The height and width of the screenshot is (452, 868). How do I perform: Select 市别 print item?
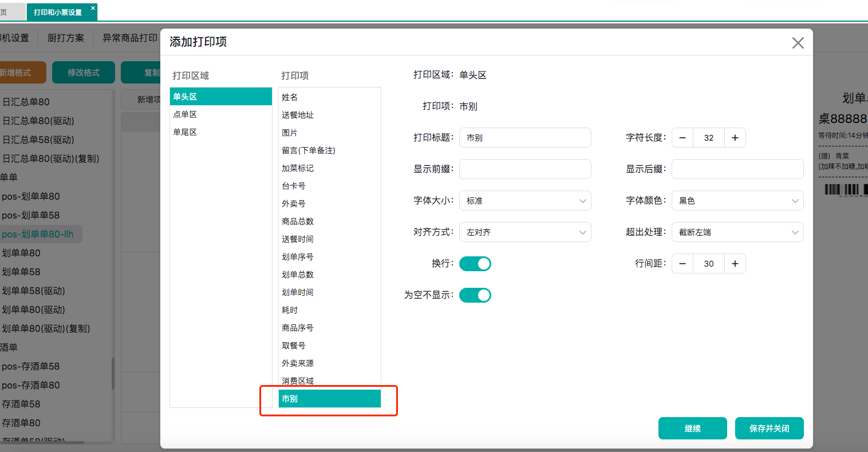click(330, 399)
